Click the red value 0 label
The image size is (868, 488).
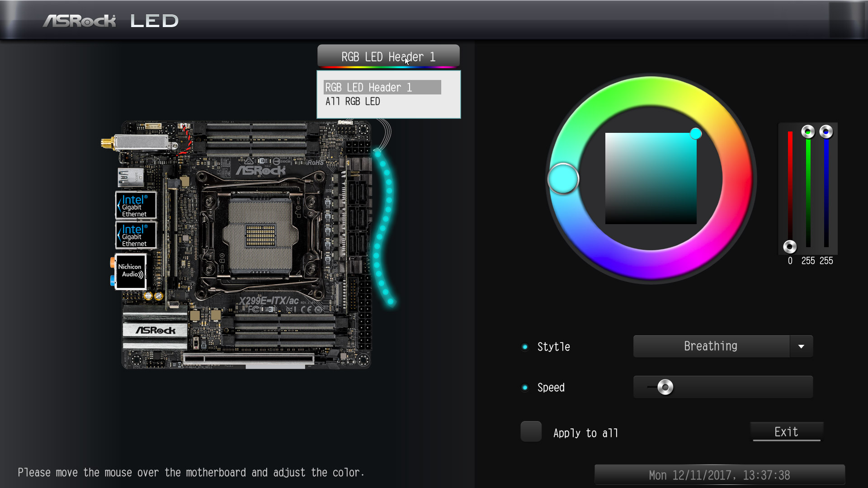[790, 261]
